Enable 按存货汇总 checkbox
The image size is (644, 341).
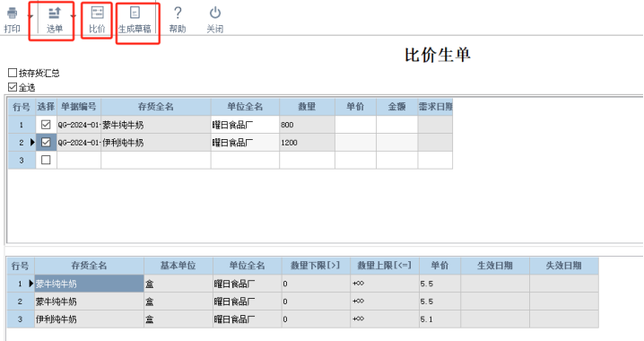point(13,73)
